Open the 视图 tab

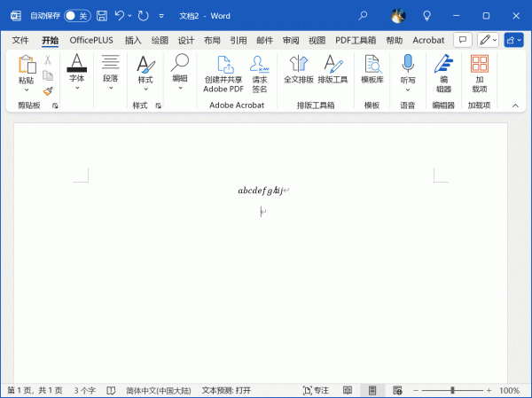point(317,41)
